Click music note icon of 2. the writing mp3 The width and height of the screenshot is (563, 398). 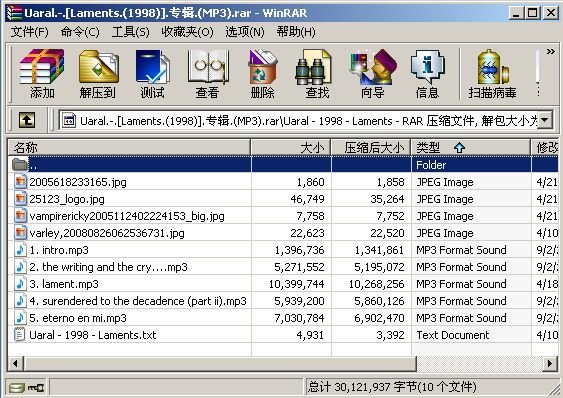tap(20, 267)
